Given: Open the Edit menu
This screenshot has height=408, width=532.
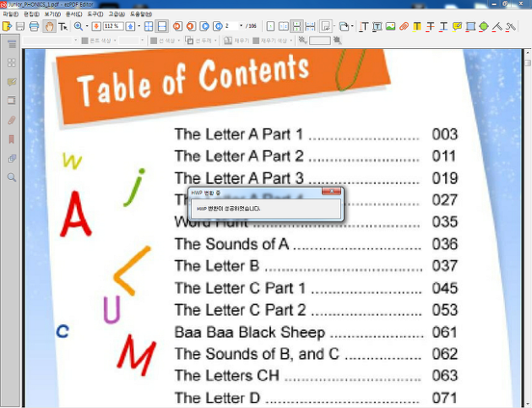Looking at the screenshot, I should [x=31, y=14].
